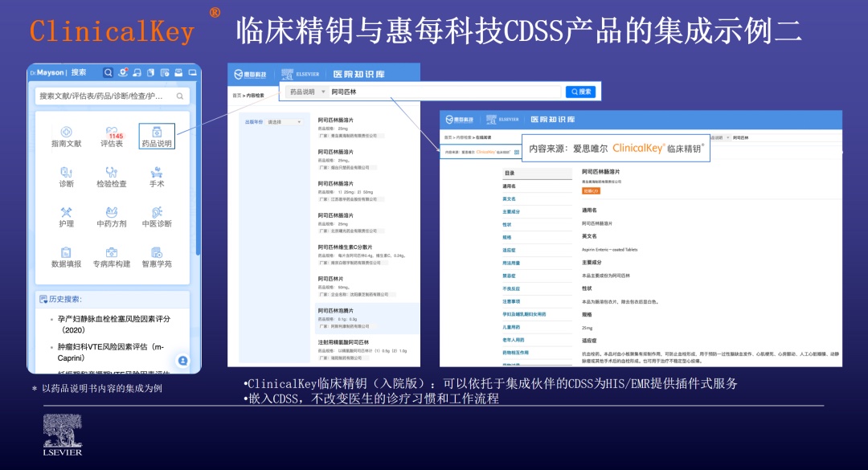The image size is (868, 470).
Task: Open 评估表 with 1145 badge
Action: (112, 137)
